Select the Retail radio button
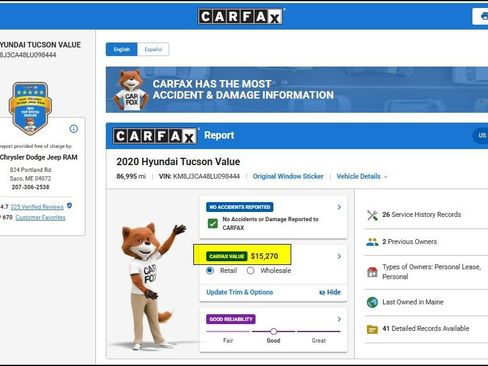488x366 pixels. [x=210, y=270]
